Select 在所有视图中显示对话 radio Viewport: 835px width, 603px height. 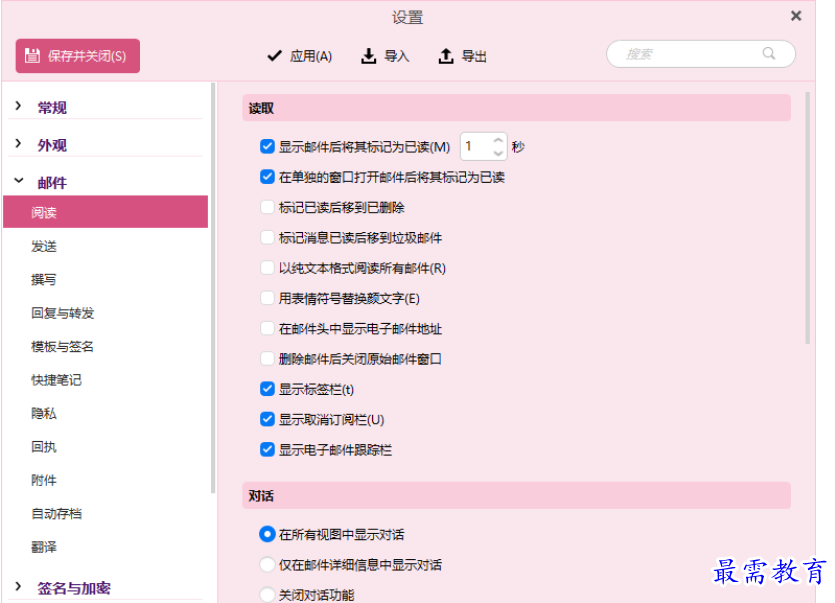[267, 534]
